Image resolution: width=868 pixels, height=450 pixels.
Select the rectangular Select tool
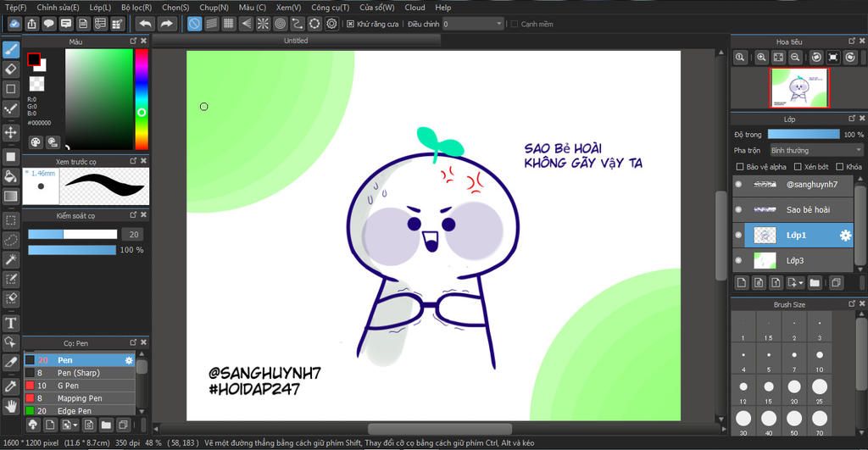coord(11,220)
